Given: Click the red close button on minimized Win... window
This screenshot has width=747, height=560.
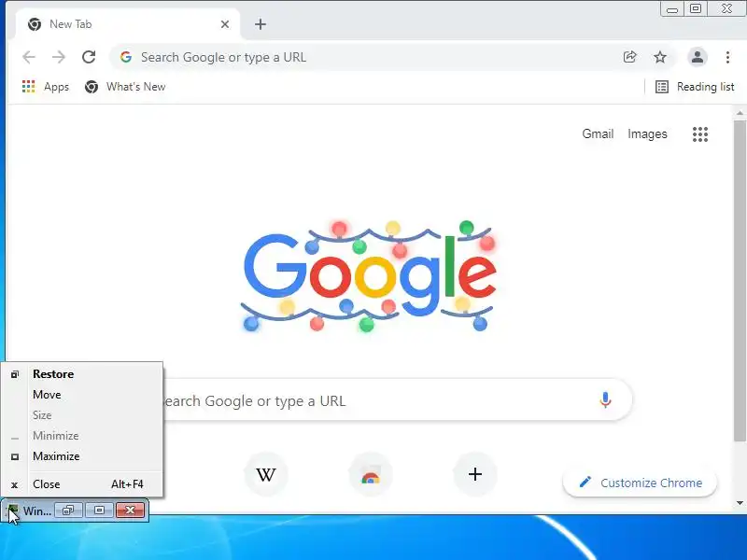Looking at the screenshot, I should [130, 511].
